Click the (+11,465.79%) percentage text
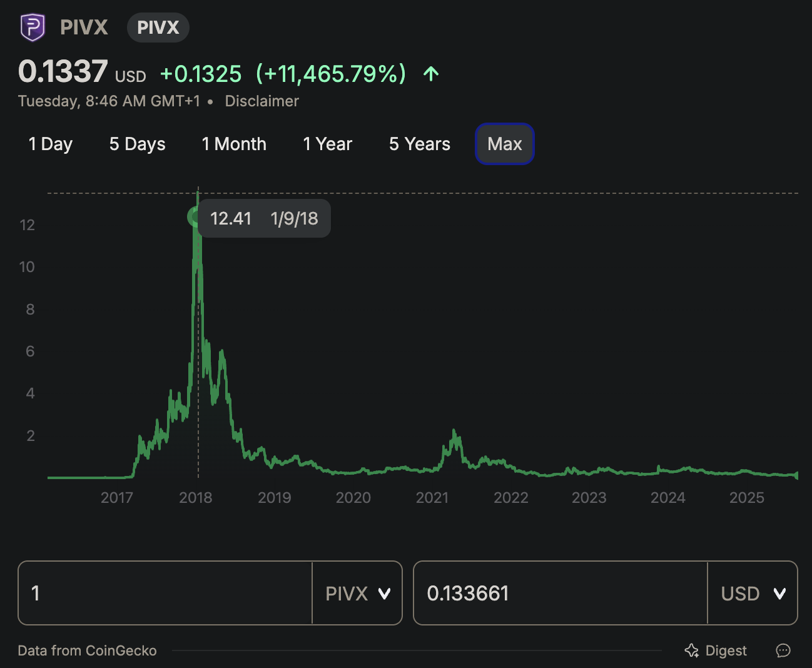 331,74
